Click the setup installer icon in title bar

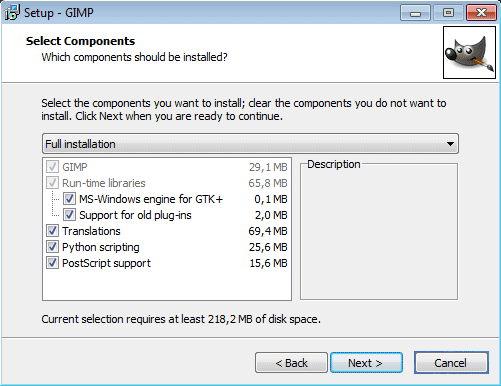12,13
